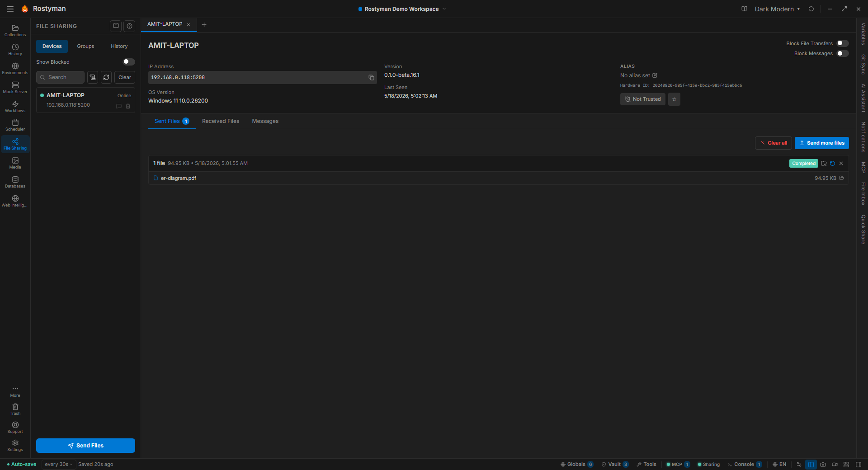
Task: Open message chat icon for AMIT-LAPTOP device
Action: pos(119,106)
